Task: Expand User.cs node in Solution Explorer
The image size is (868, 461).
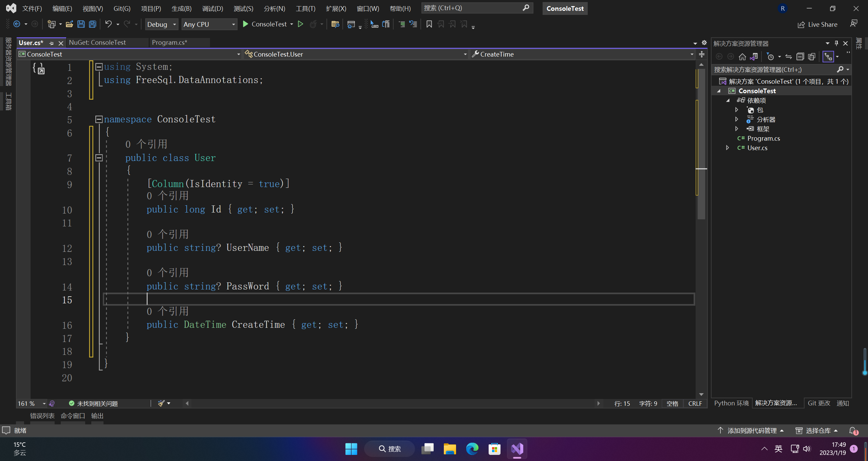Action: point(727,148)
